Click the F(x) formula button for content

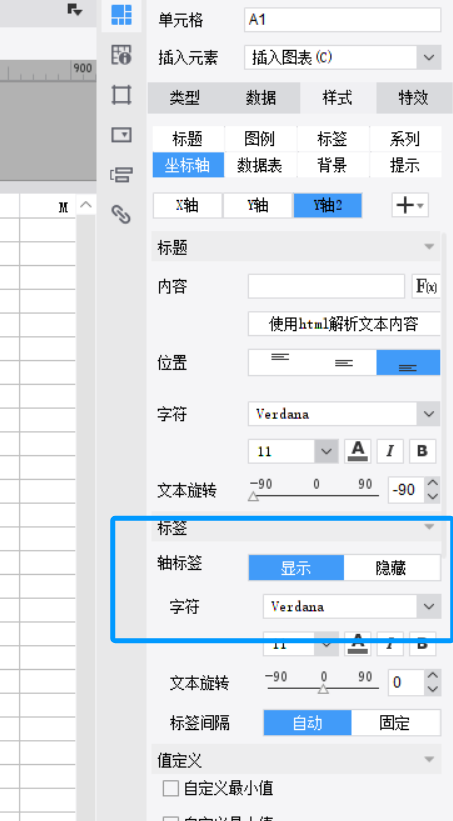tap(426, 286)
